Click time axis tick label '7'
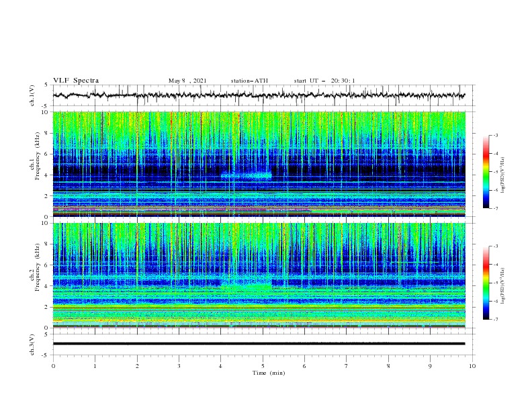Viewport: 532px width, 411px height. (347, 366)
